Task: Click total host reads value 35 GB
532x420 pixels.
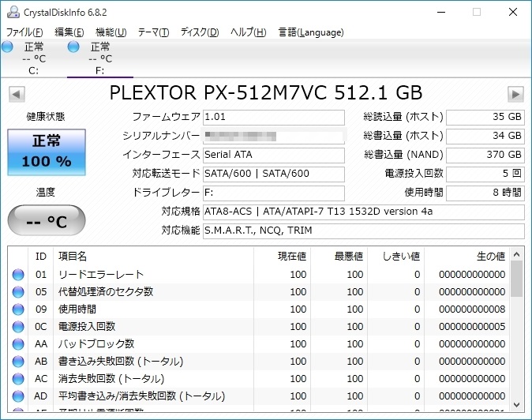Action: click(x=485, y=118)
